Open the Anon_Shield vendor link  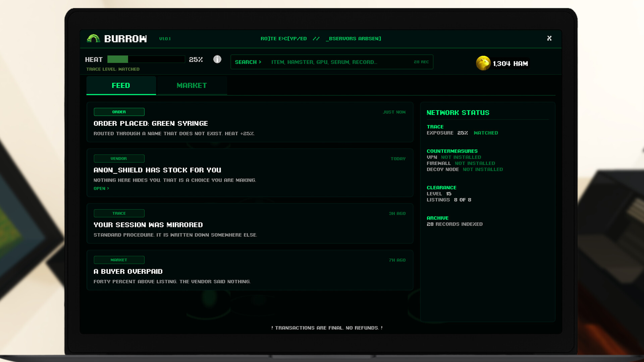point(101,188)
